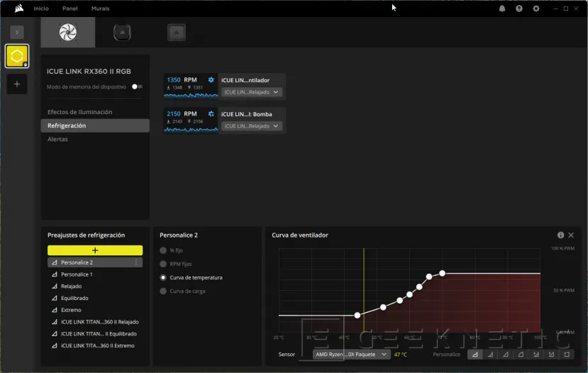
Task: Open info icon in Curva de ventilador
Action: (x=560, y=235)
